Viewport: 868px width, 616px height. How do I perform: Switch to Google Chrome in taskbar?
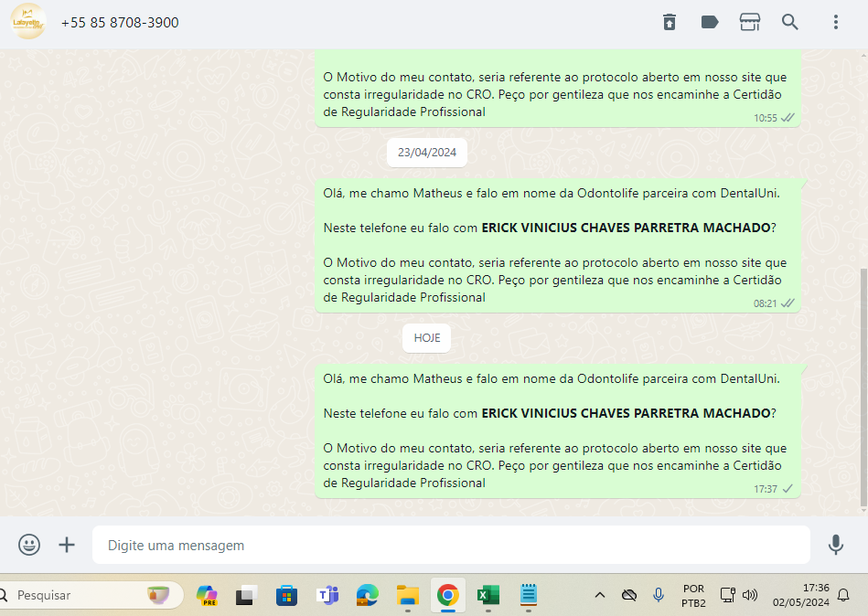448,596
